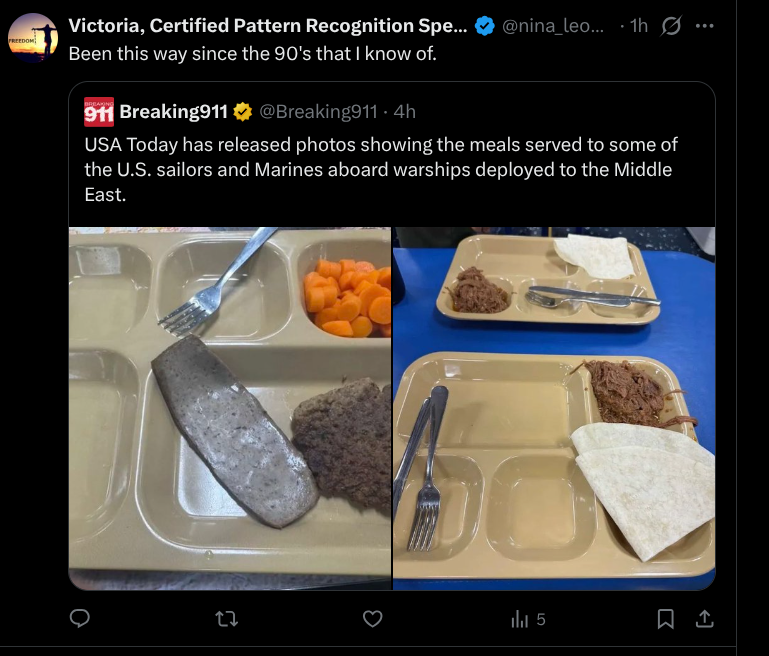769x656 pixels.
Task: Like the post with the heart
Action: [x=372, y=619]
